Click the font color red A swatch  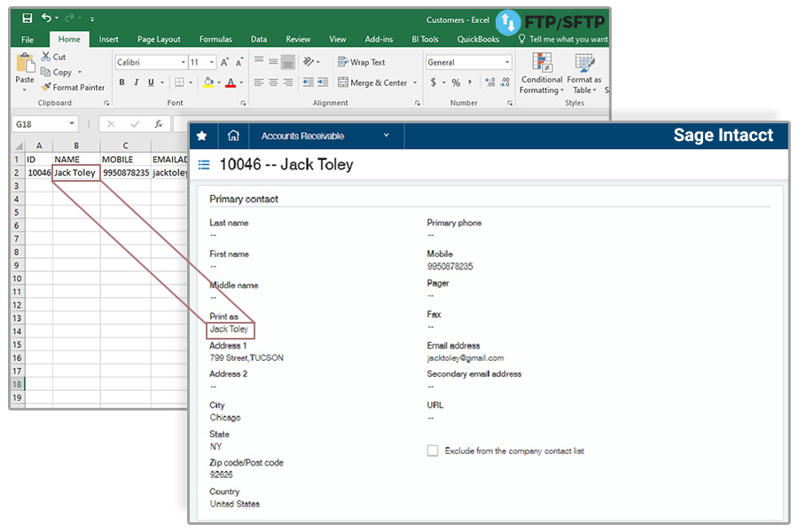[230, 82]
